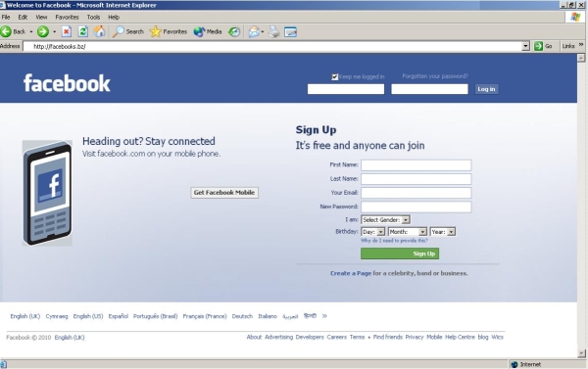Open the Advertising footer link
Viewport: 588px width, 369px height.
(x=278, y=337)
